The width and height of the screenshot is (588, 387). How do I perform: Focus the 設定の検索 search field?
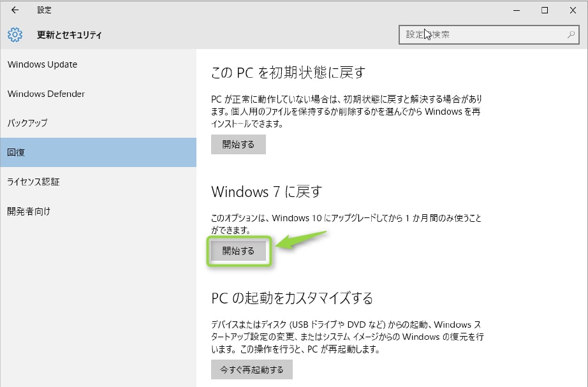[x=481, y=34]
